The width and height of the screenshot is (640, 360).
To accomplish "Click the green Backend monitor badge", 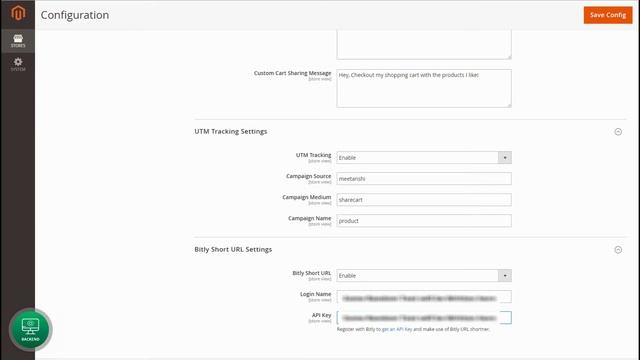I will [x=31, y=330].
